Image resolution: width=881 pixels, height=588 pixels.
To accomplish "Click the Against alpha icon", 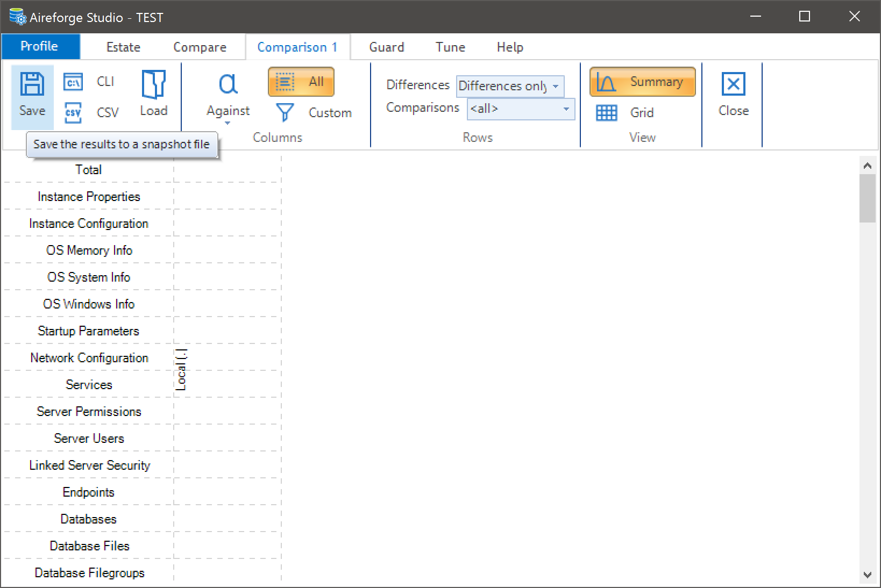I will pyautogui.click(x=228, y=84).
